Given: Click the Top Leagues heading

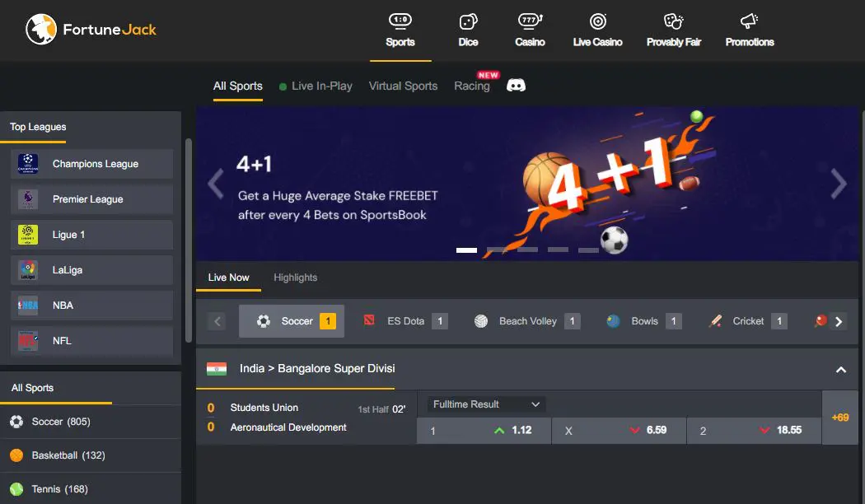Looking at the screenshot, I should (x=38, y=127).
